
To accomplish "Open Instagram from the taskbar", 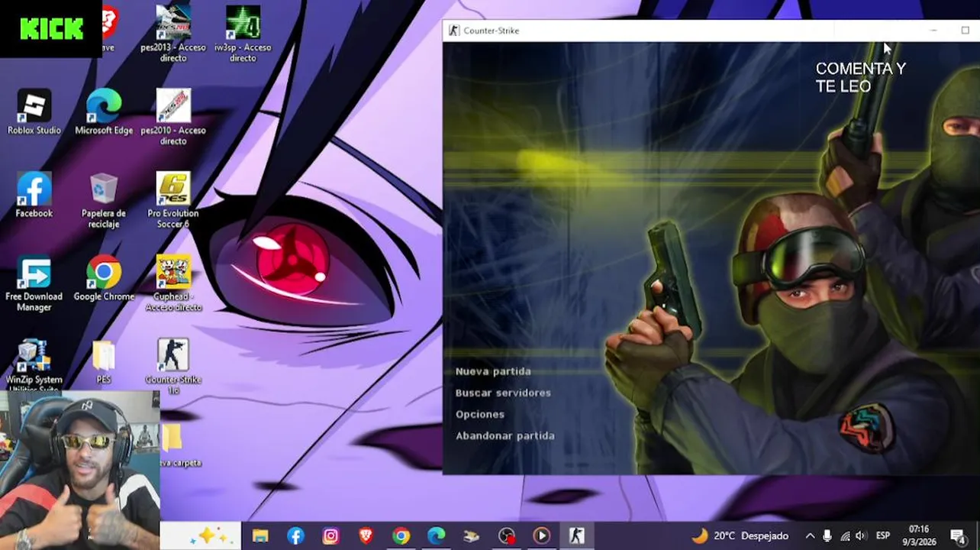I will point(330,536).
